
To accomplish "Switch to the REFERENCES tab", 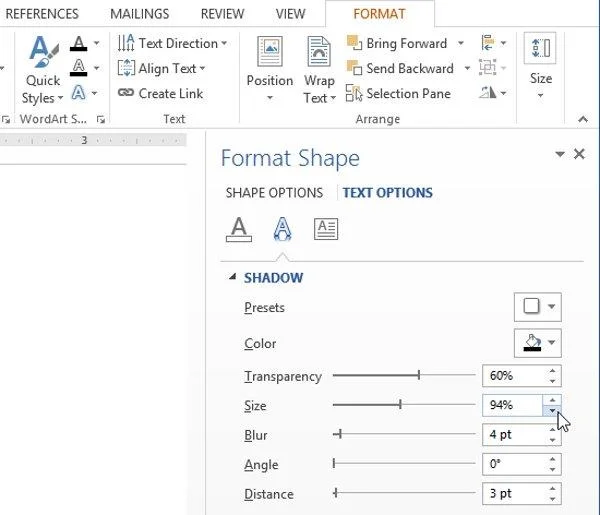I will click(42, 14).
